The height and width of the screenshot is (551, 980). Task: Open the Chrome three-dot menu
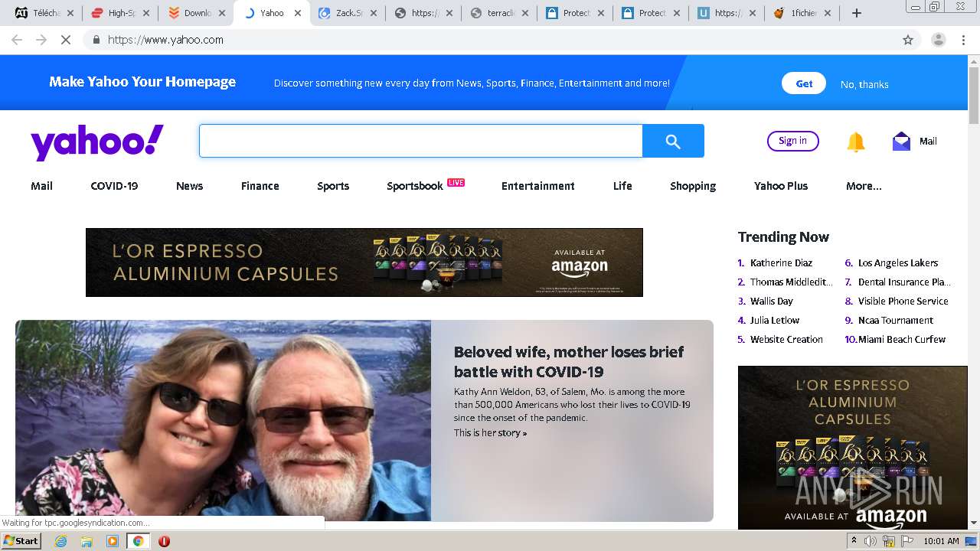pos(964,40)
